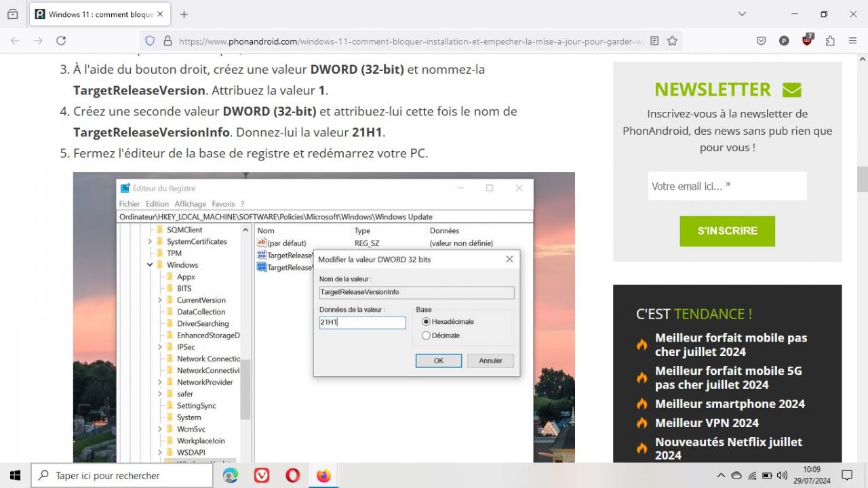Open the tracking protection shield panel
Viewport: 868px width, 488px height.
151,41
